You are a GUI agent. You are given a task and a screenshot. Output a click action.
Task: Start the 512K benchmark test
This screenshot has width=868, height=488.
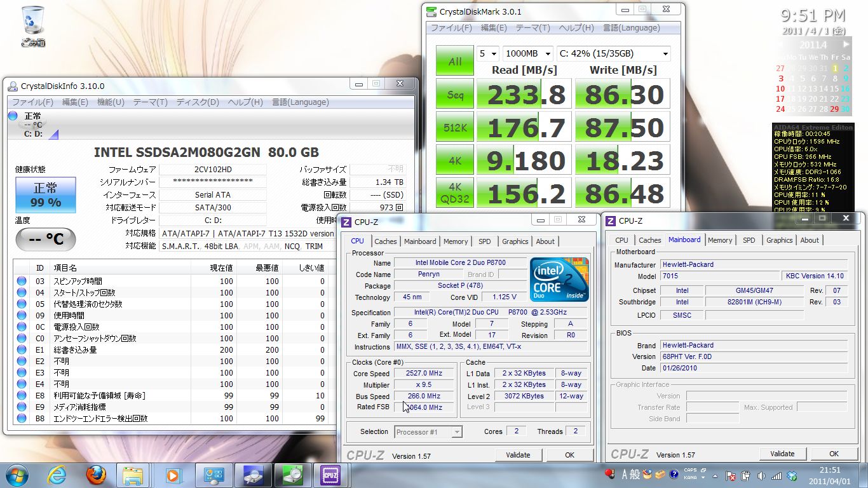[455, 128]
